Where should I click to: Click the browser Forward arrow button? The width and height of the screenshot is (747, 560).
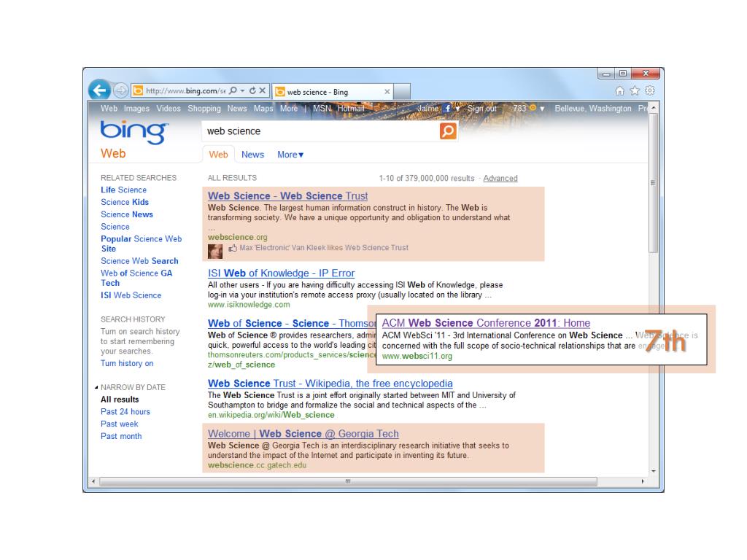(121, 90)
